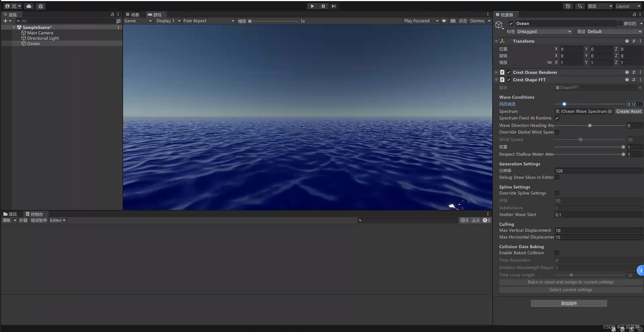Open the undo history icon
Screen dimensions: 644x332
click(x=568, y=6)
